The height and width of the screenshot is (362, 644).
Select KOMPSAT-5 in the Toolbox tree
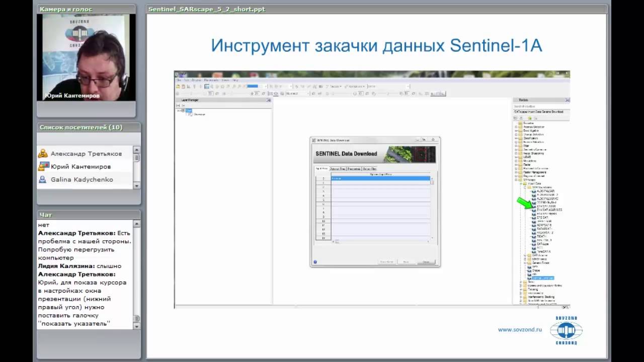click(x=544, y=225)
